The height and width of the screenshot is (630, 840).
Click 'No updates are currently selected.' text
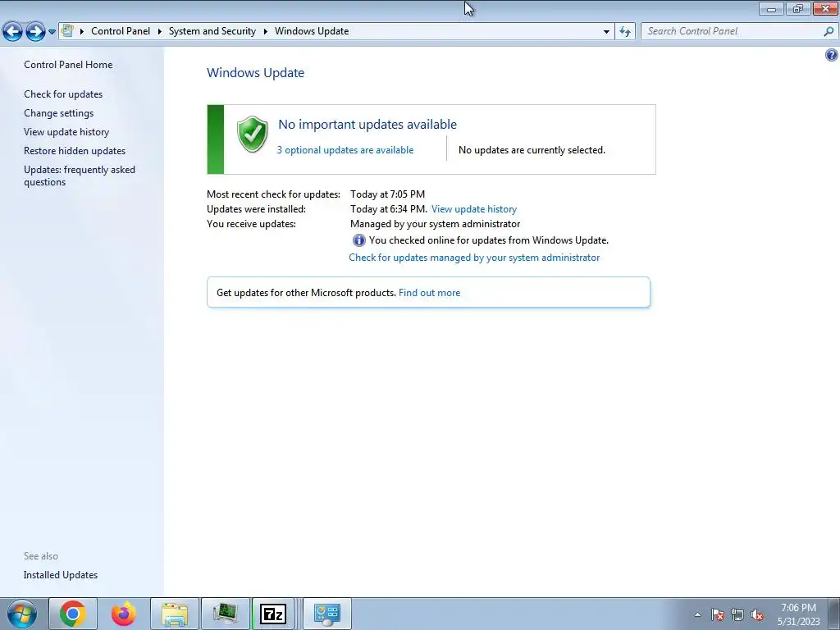tap(532, 150)
